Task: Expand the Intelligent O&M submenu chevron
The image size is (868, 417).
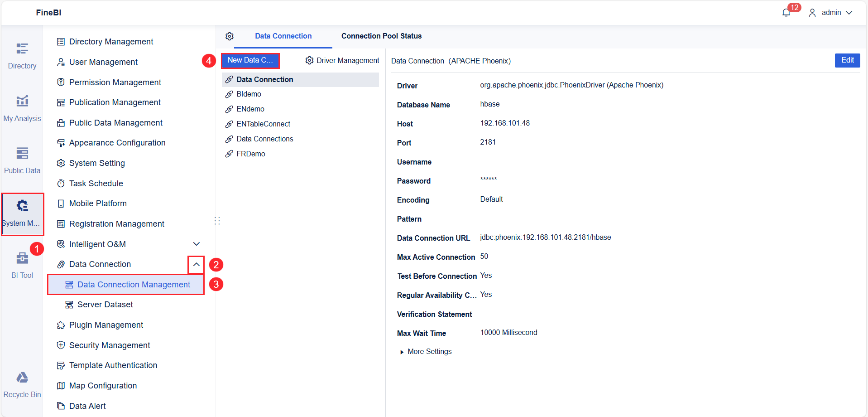Action: pyautogui.click(x=197, y=244)
